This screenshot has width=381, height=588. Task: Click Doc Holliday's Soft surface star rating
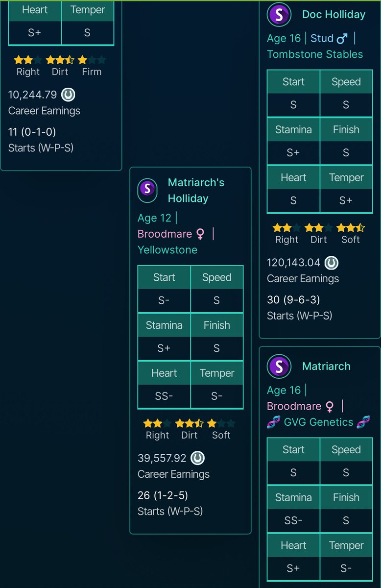350,228
